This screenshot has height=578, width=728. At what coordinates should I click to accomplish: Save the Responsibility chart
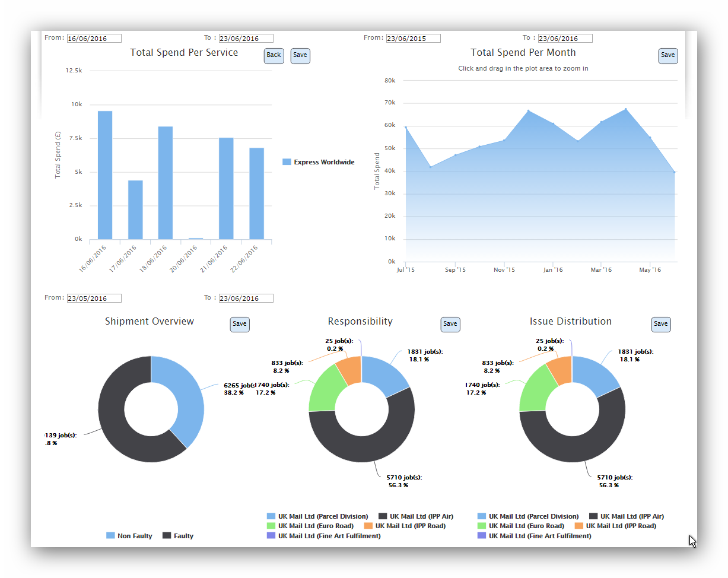click(x=450, y=325)
